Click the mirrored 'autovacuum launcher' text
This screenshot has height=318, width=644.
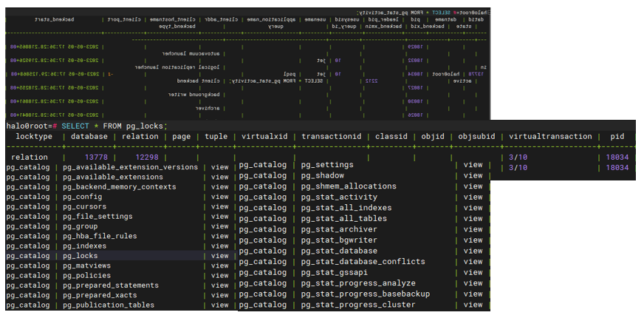click(191, 53)
